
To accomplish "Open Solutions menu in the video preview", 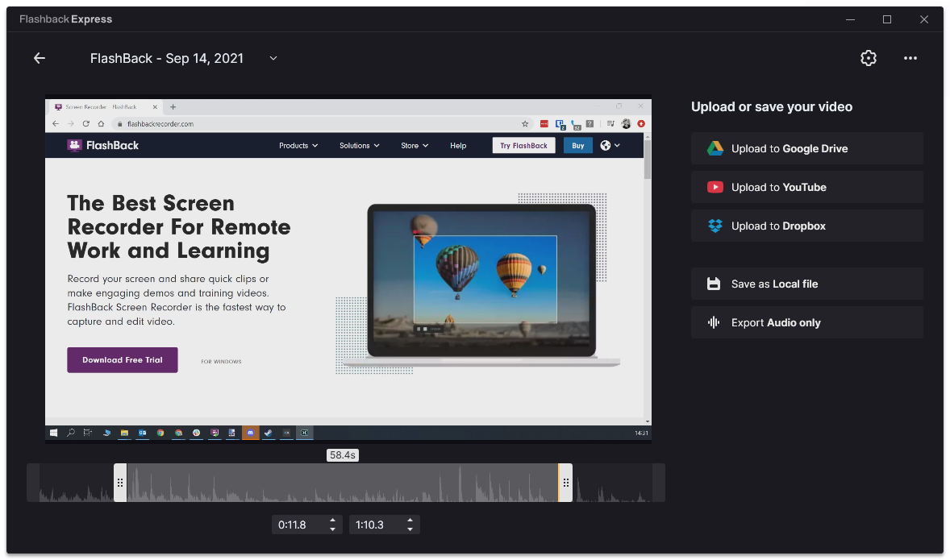I will click(x=360, y=145).
